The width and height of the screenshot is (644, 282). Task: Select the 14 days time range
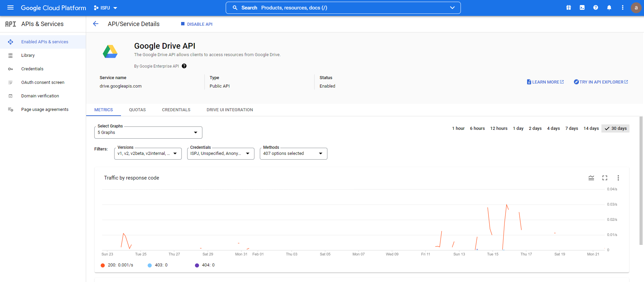[x=591, y=128]
